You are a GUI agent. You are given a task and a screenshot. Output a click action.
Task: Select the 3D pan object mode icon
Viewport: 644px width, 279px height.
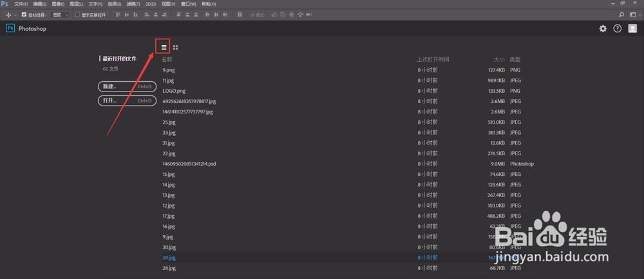click(x=292, y=15)
